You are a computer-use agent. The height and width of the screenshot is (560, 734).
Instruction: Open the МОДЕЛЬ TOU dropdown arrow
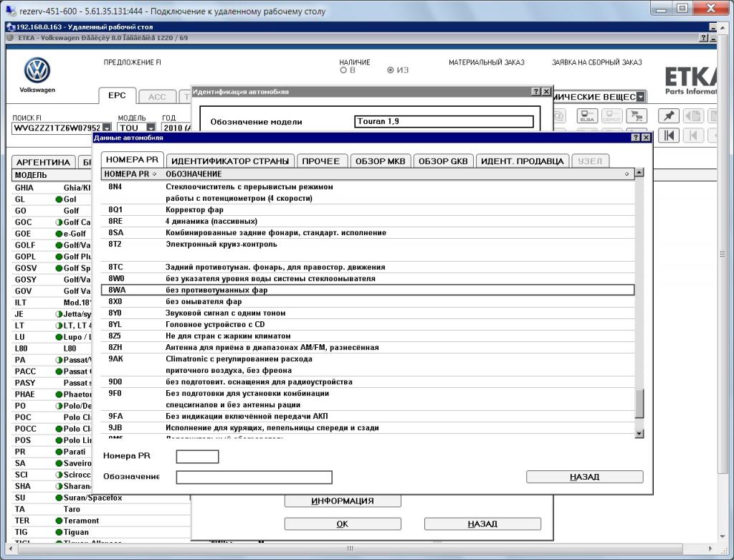151,128
